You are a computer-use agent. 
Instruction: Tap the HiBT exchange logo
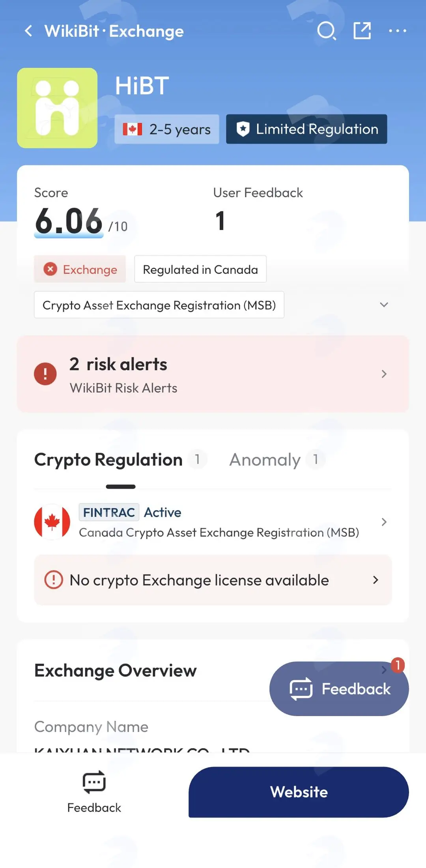[x=57, y=108]
